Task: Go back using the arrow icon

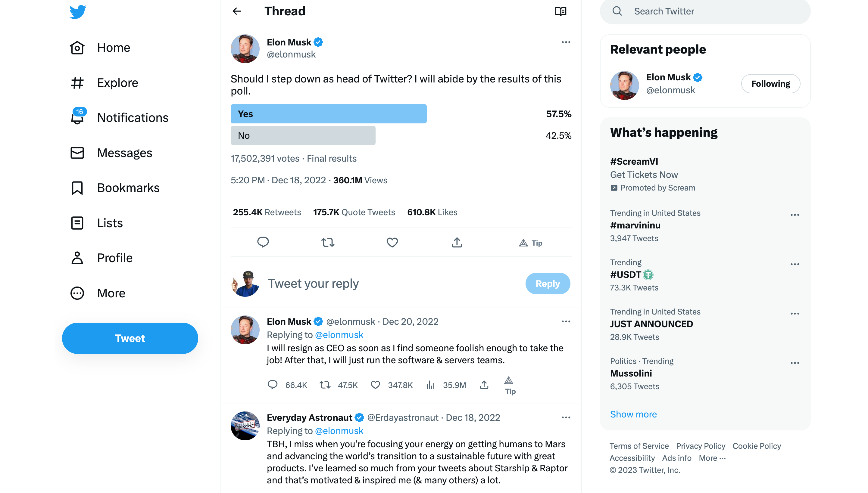Action: tap(237, 11)
